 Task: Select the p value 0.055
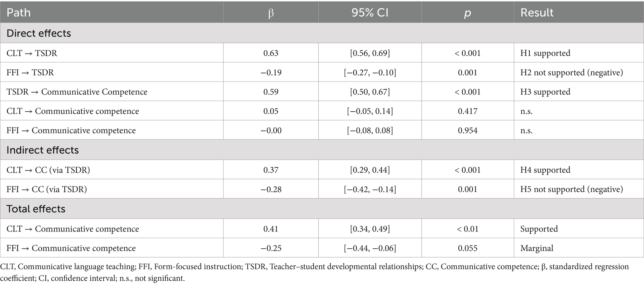click(x=467, y=248)
